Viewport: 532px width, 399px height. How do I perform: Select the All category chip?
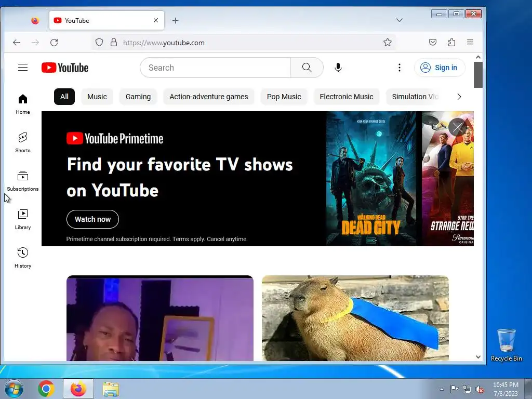click(64, 97)
